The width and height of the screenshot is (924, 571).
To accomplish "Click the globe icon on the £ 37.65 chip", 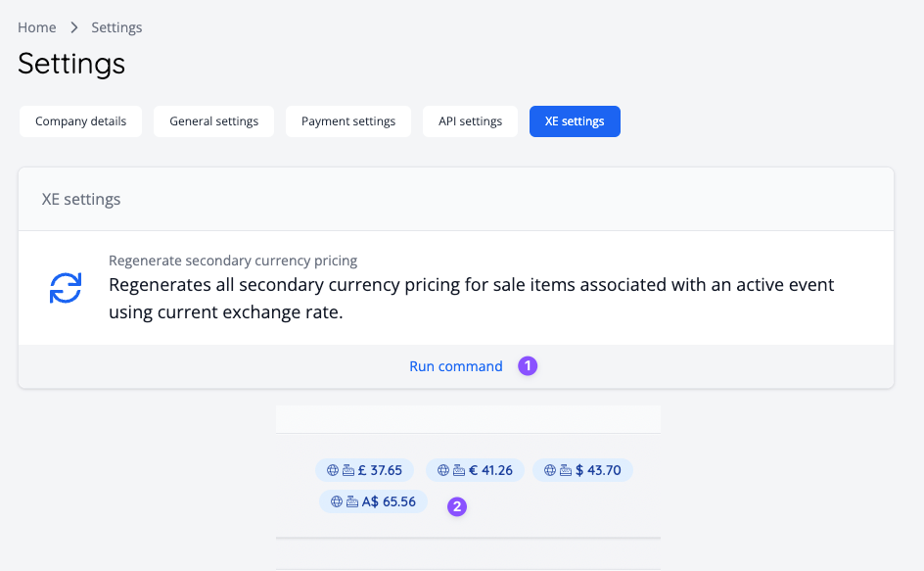I will [x=332, y=470].
